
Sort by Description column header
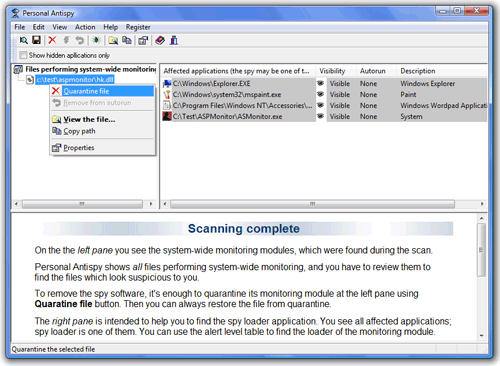tap(442, 71)
